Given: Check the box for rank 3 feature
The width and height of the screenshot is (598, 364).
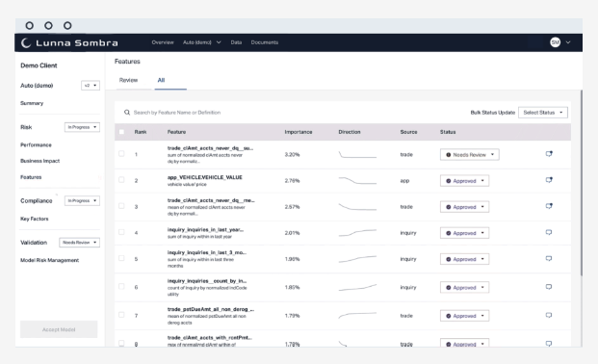Looking at the screenshot, I should click(121, 206).
